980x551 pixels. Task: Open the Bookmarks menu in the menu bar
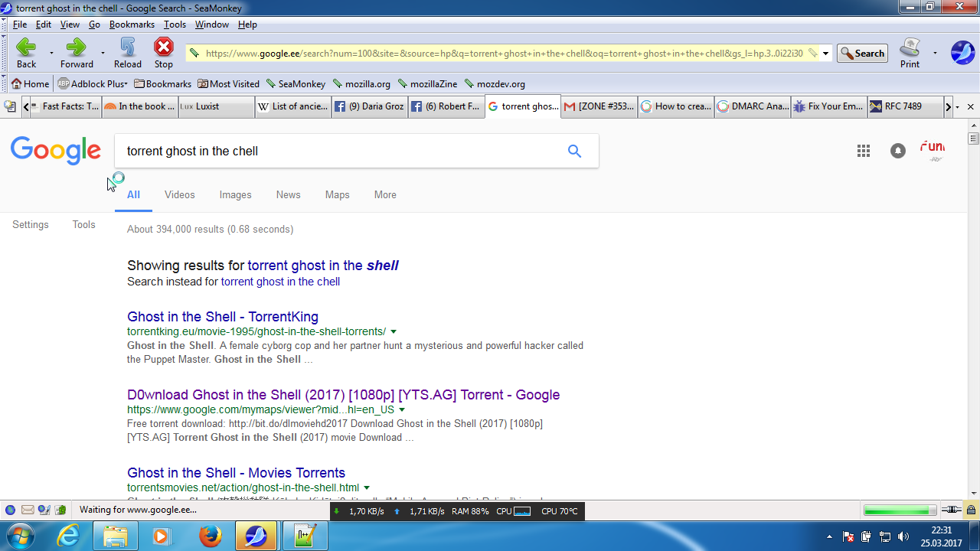[132, 24]
